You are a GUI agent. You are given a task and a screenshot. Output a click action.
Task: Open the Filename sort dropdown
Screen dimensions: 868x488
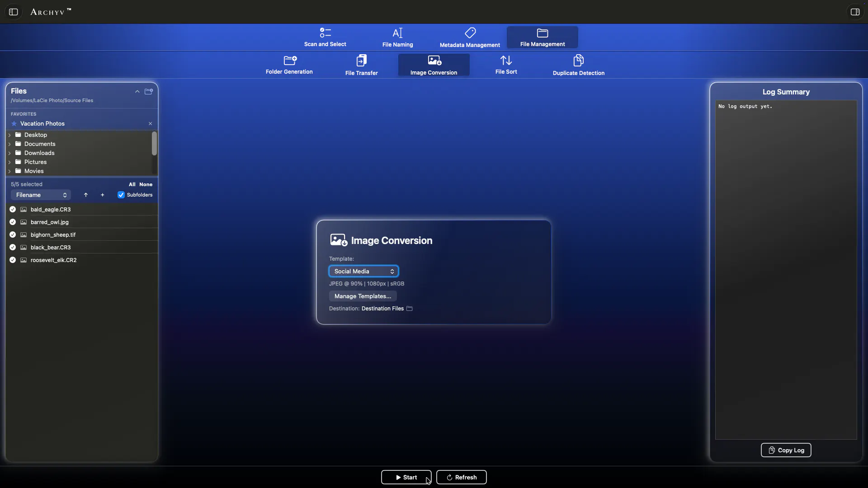click(x=41, y=195)
